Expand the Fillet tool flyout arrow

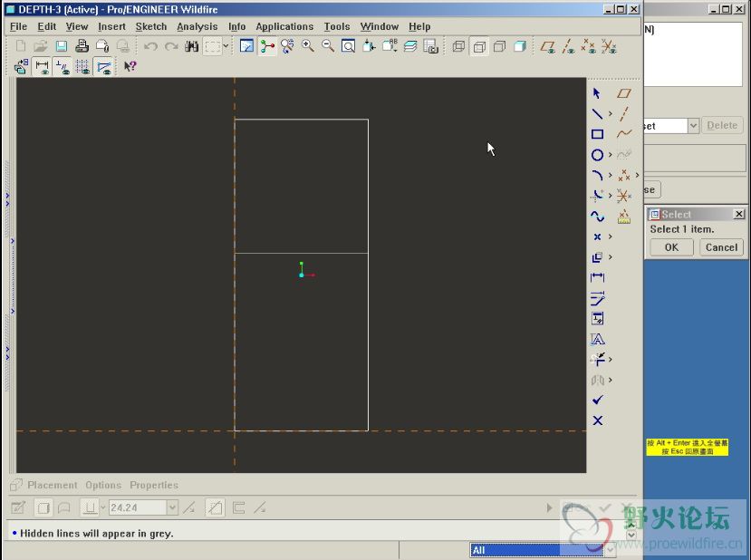coord(611,196)
